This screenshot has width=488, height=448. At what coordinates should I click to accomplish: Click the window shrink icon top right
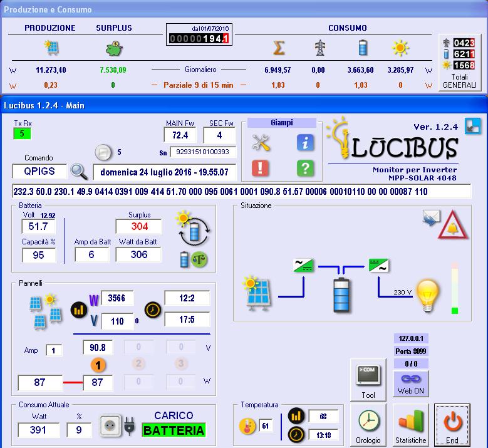click(x=472, y=126)
